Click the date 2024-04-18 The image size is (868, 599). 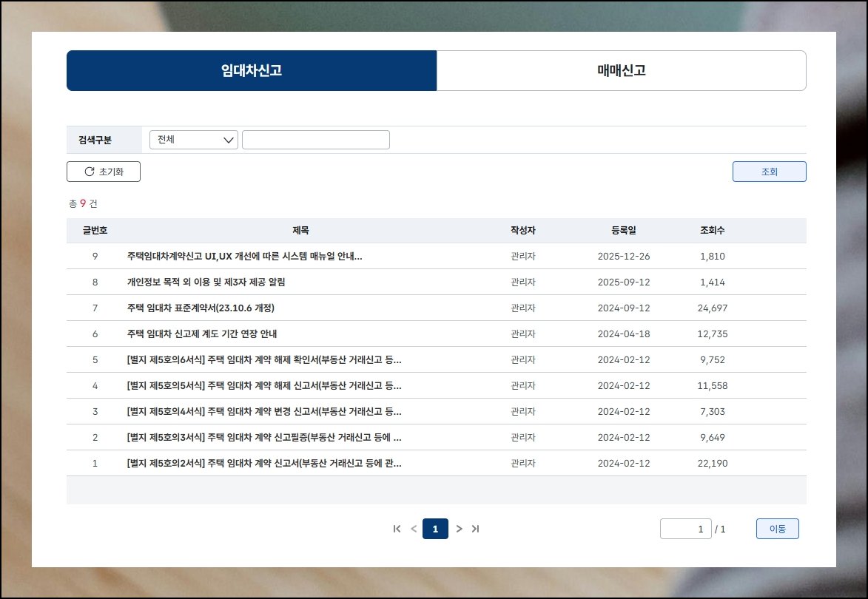pos(624,334)
